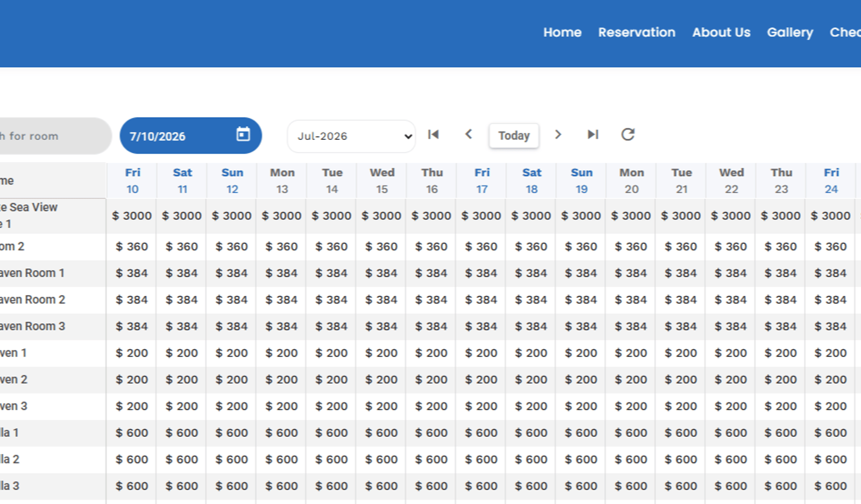Open the About Us menu item
861x504 pixels.
click(x=721, y=32)
